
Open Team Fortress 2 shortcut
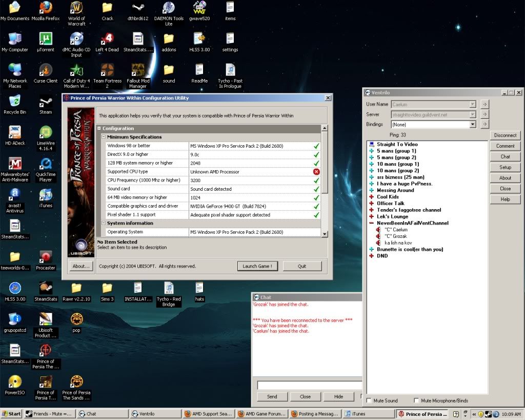(107, 70)
